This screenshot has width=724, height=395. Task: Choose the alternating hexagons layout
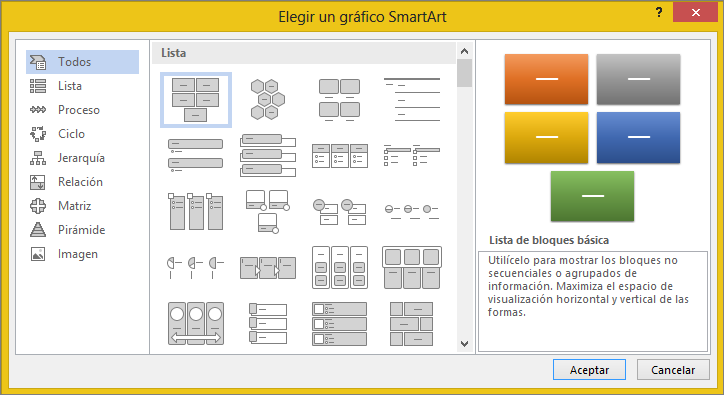(x=268, y=100)
